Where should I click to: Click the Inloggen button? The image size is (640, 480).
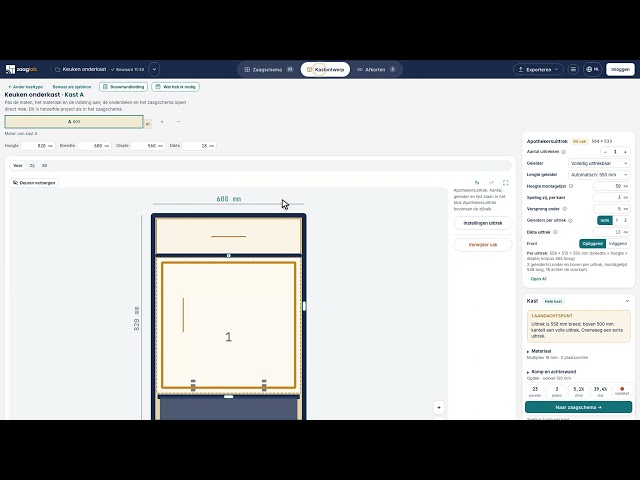pyautogui.click(x=620, y=69)
